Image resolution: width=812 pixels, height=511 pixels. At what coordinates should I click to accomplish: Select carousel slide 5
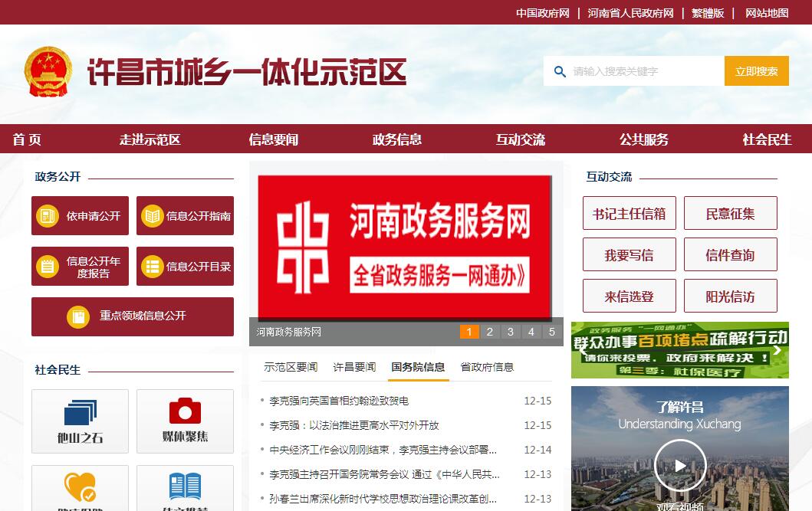point(552,332)
